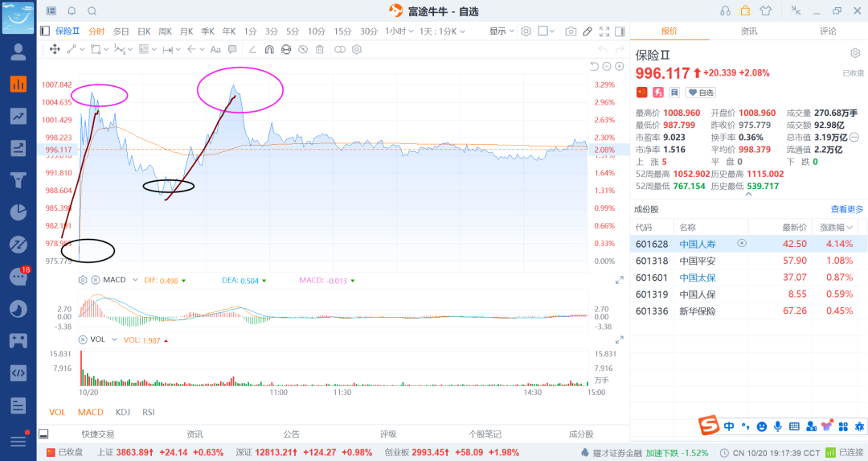This screenshot has width=868, height=461.
Task: Open the orange market chart sidebar icon
Action: [x=18, y=84]
